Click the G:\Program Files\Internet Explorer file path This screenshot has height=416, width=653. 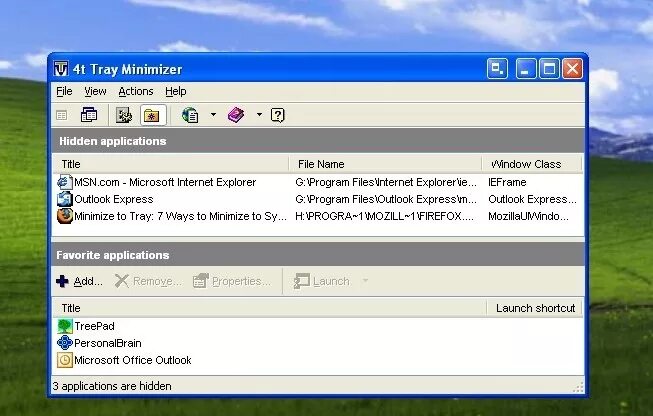pyautogui.click(x=386, y=182)
